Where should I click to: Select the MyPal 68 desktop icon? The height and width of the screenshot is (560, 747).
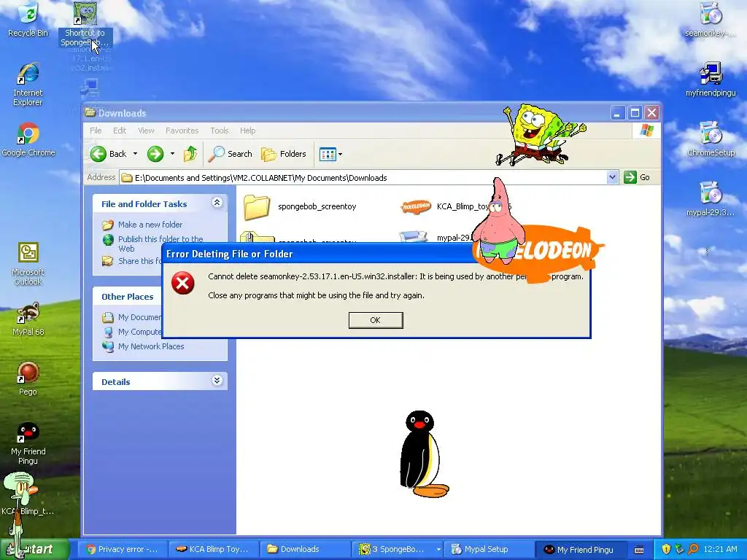coord(28,319)
